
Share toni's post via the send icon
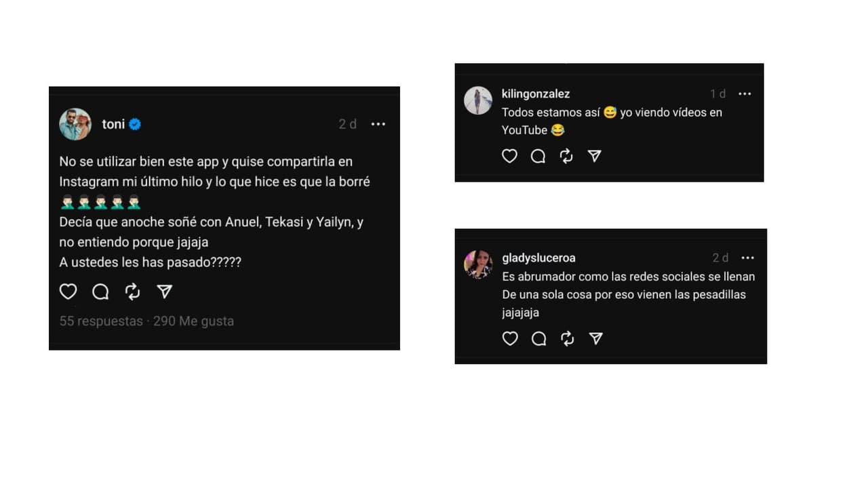coord(163,291)
